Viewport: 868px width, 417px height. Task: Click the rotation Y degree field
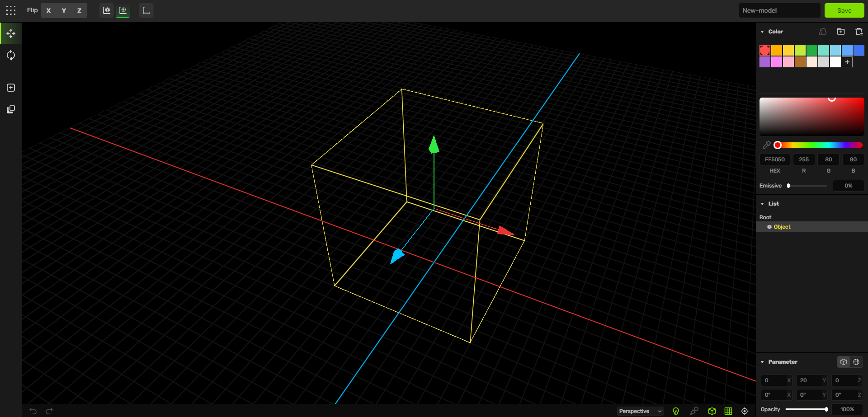(811, 395)
